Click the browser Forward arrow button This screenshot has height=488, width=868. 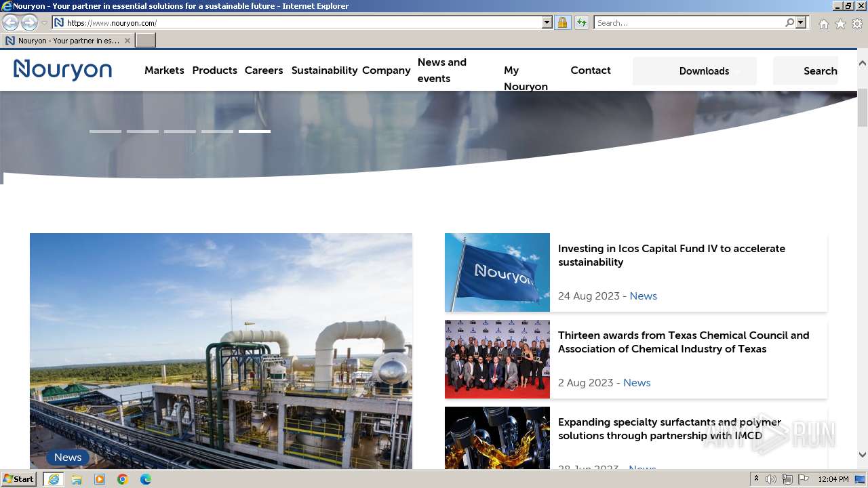(29, 23)
